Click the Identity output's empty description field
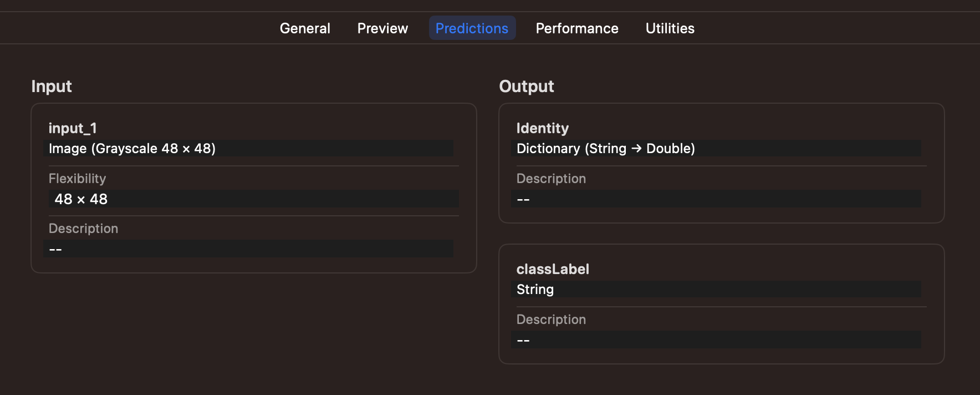The height and width of the screenshot is (395, 980). tap(715, 199)
